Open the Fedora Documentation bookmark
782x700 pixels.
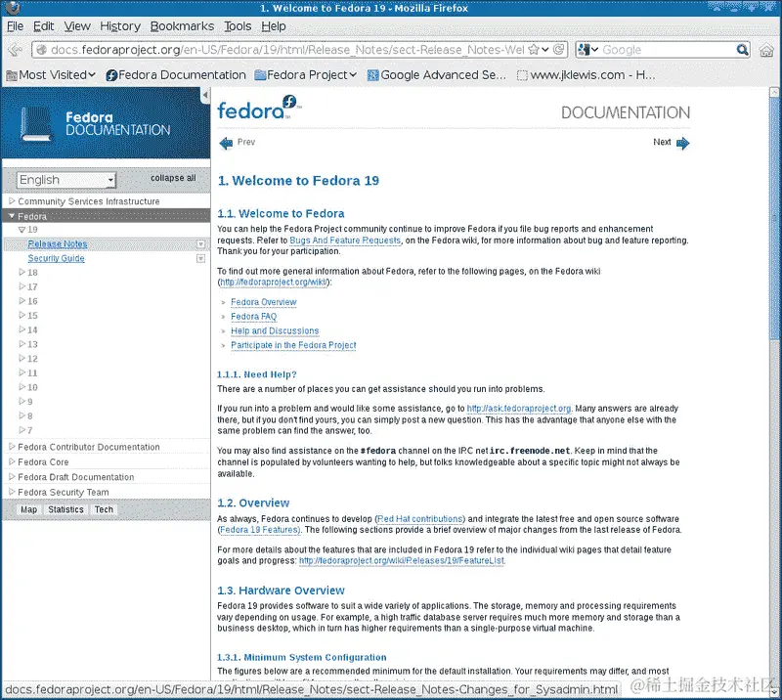176,75
